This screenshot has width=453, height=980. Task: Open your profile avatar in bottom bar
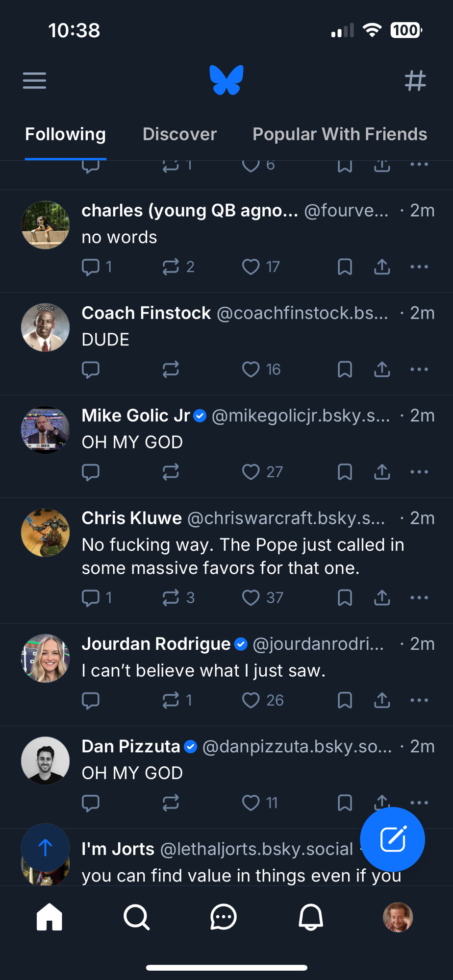pyautogui.click(x=398, y=917)
